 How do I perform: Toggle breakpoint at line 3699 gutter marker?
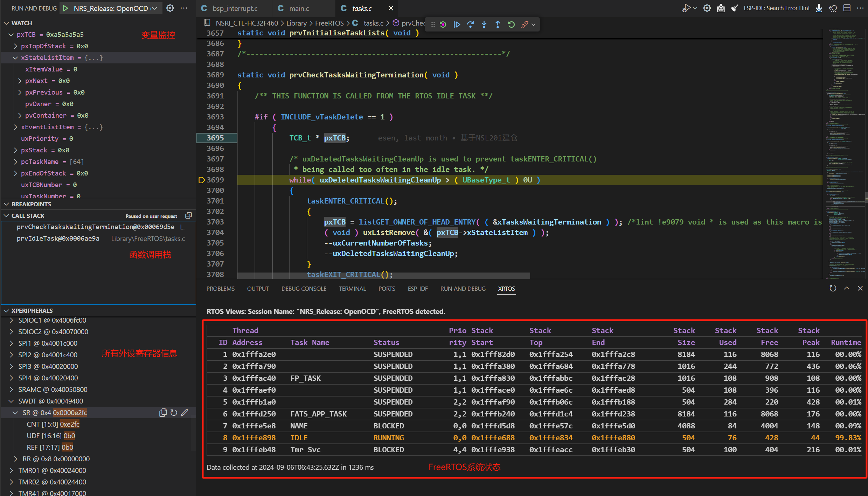click(201, 180)
